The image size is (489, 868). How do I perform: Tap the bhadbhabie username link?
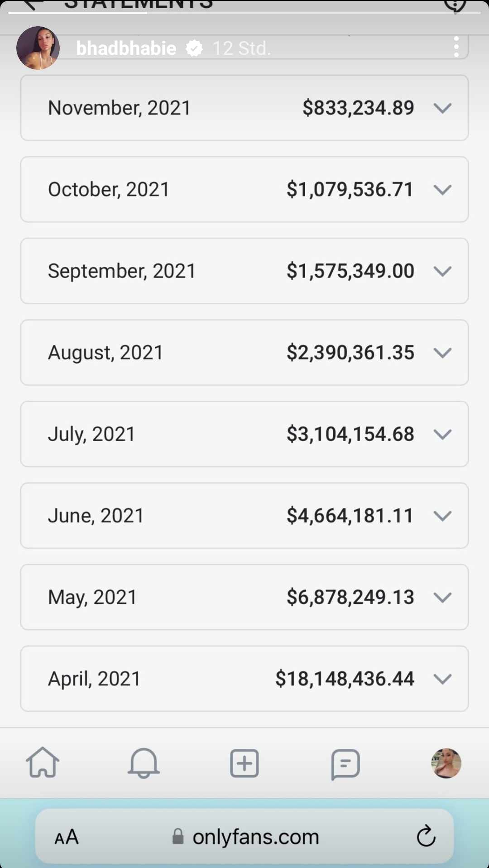(126, 48)
